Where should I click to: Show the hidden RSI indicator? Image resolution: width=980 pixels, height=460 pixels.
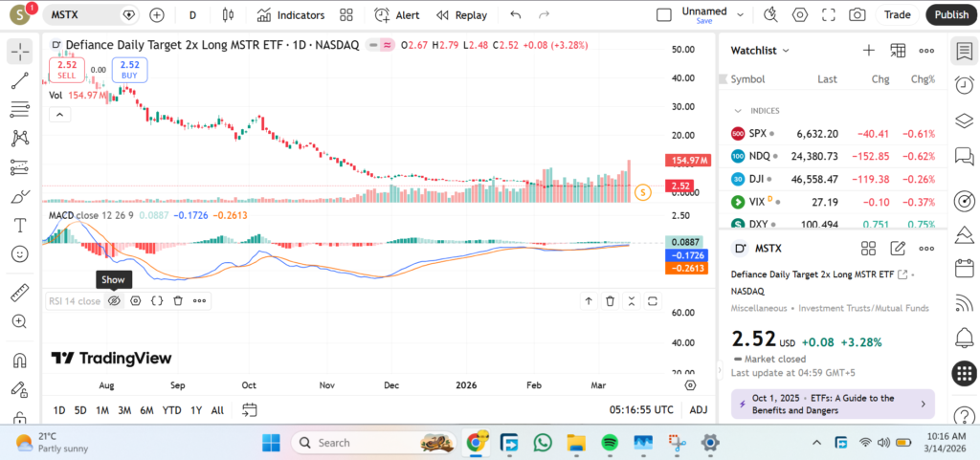point(113,300)
